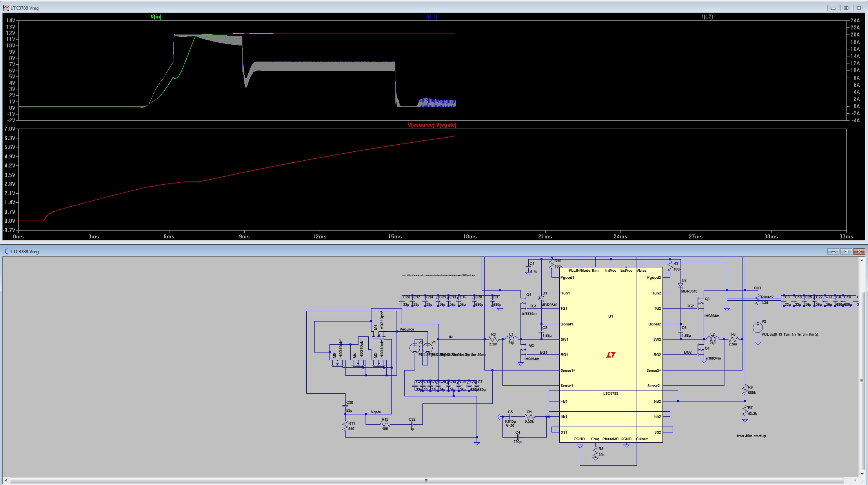Viewport: 868px width, 485px height.
Task: Click the horizontal scrollbar right arrow
Action: coord(855,480)
